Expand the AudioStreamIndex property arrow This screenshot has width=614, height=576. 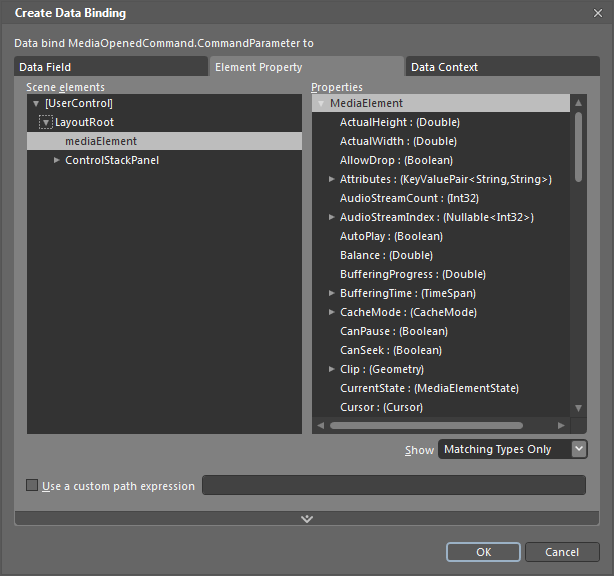point(332,217)
